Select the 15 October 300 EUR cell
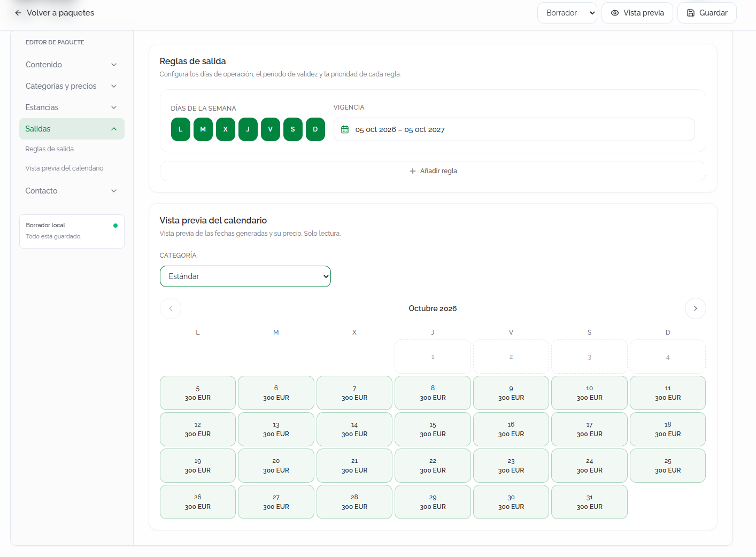The width and height of the screenshot is (756, 557). [433, 429]
